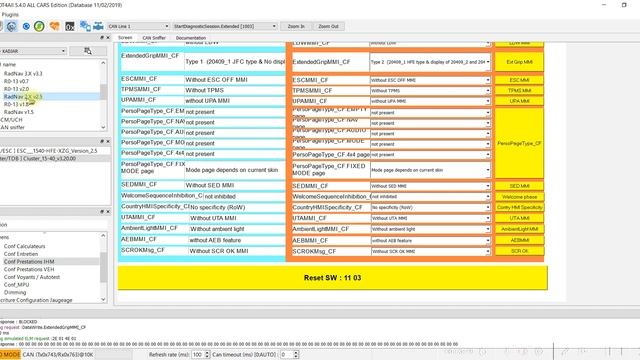
Task: Click the Zoom Out button
Action: point(328,26)
